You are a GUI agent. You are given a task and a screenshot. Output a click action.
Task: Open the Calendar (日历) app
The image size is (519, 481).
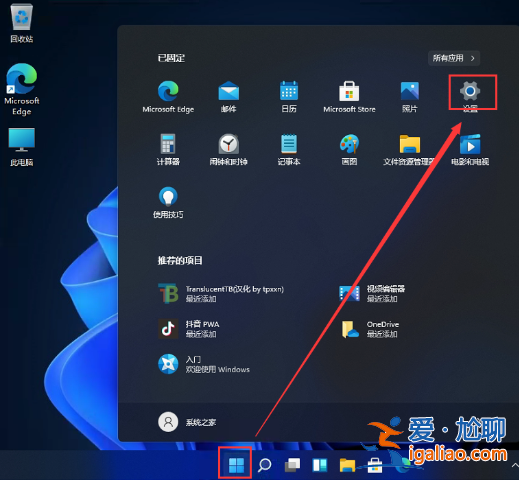[289, 96]
